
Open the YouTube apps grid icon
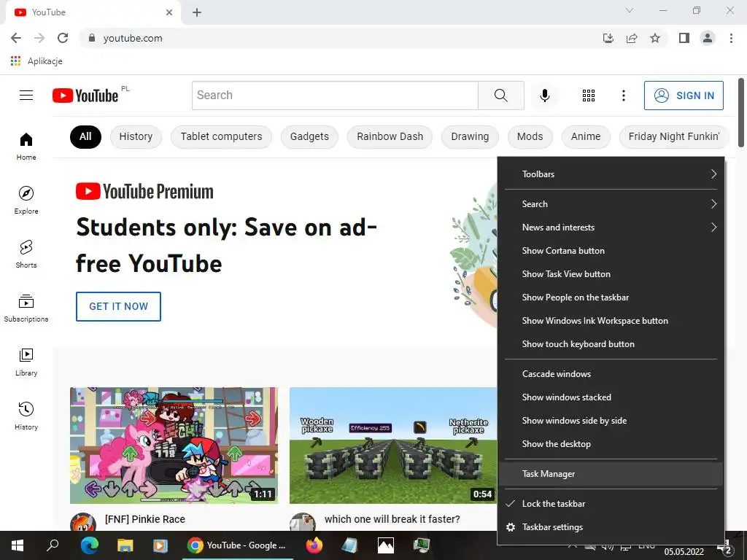pos(589,96)
